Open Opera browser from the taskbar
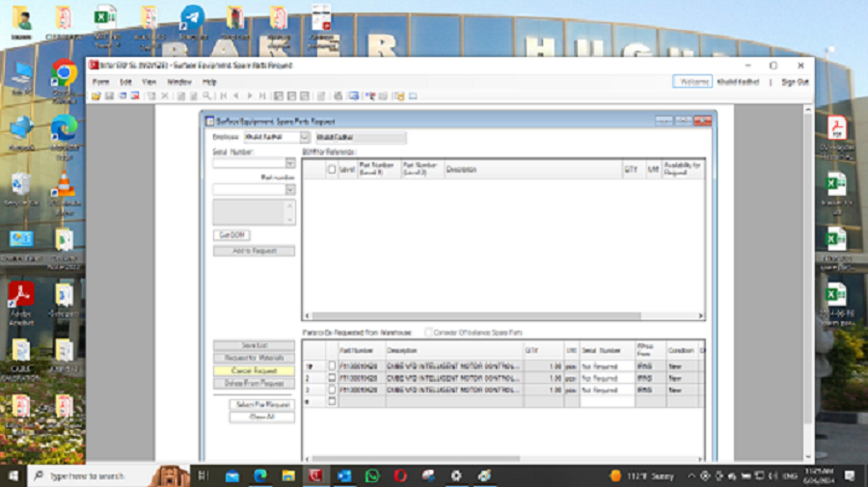This screenshot has height=487, width=868. [x=400, y=476]
